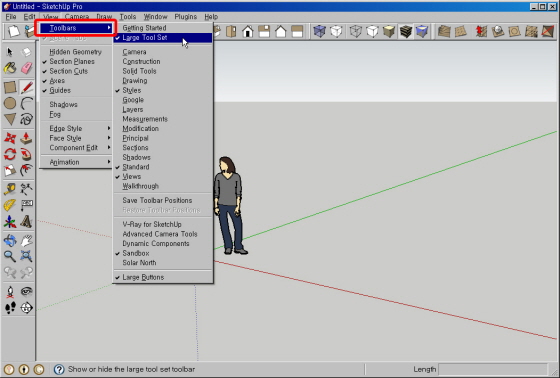Pick the Freehand drawing tool
560x378 pixels.
[x=26, y=119]
